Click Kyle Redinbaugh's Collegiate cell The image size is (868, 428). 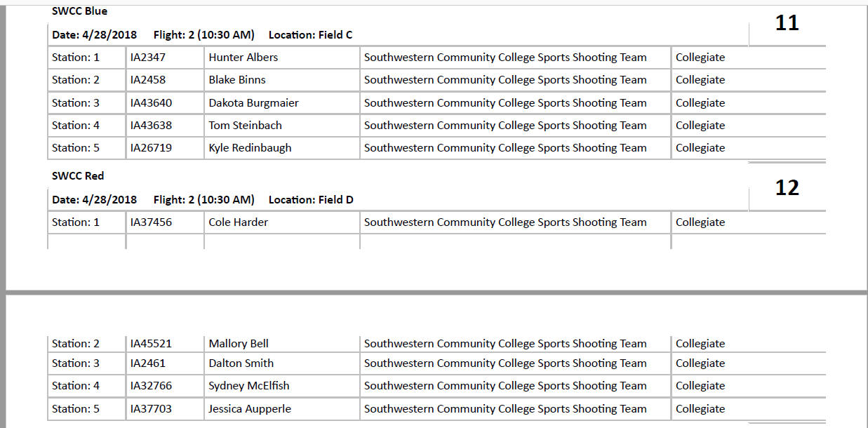tap(700, 148)
